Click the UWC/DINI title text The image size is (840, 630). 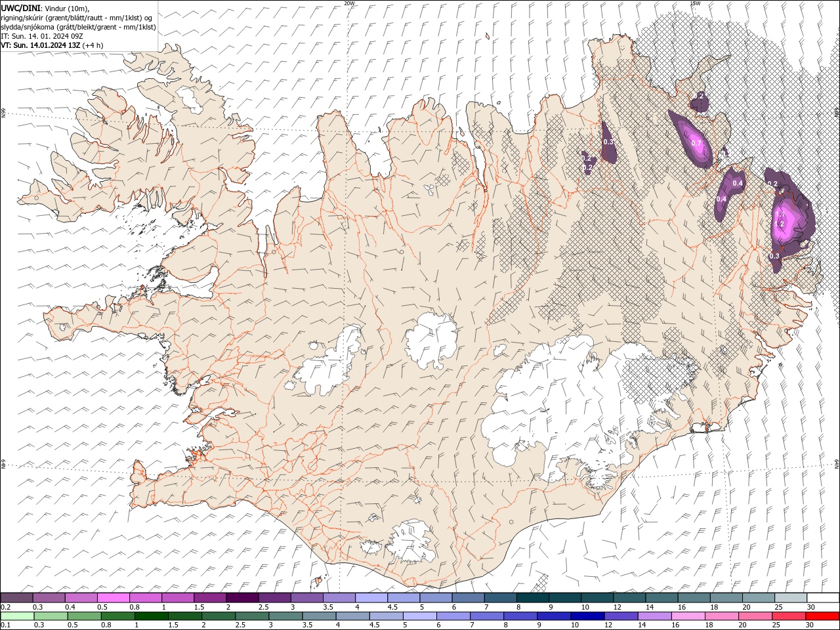coord(21,8)
